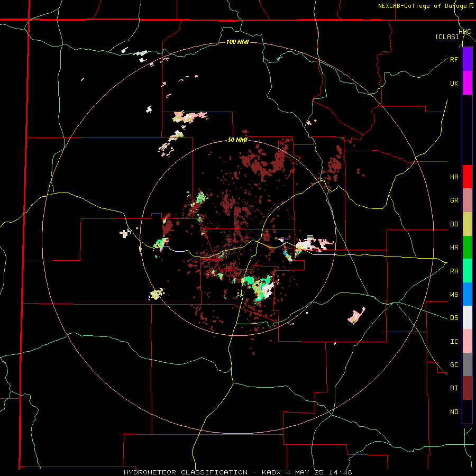Click the HA red legend swatch
The height and width of the screenshot is (476, 476).
(x=467, y=177)
